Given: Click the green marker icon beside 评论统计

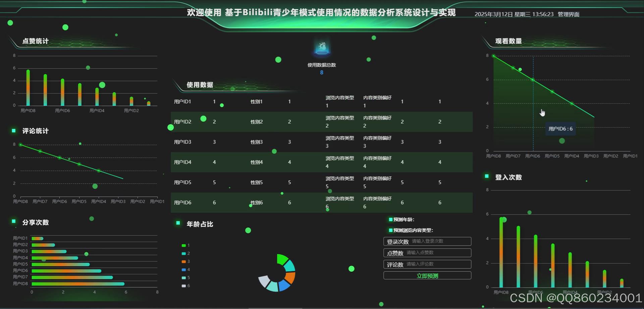Looking at the screenshot, I should [13, 131].
